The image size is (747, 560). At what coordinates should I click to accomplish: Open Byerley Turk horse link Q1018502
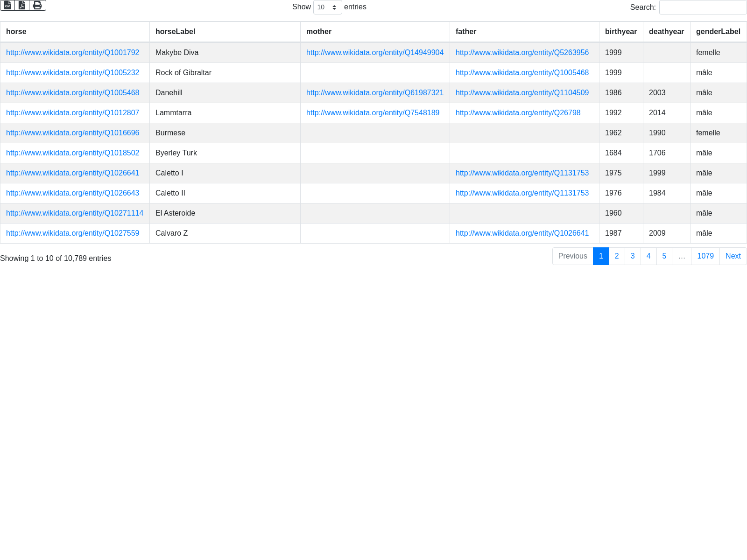coord(72,153)
